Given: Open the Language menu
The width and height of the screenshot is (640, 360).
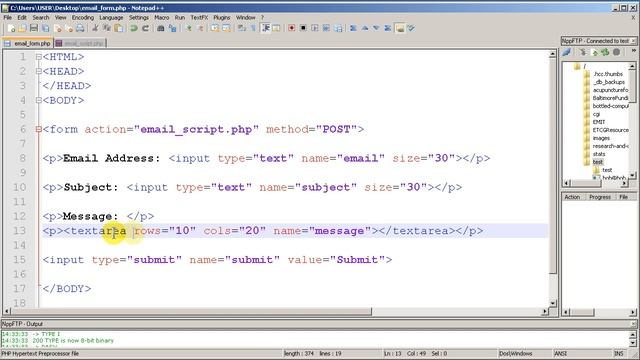Looking at the screenshot, I should (x=111, y=18).
